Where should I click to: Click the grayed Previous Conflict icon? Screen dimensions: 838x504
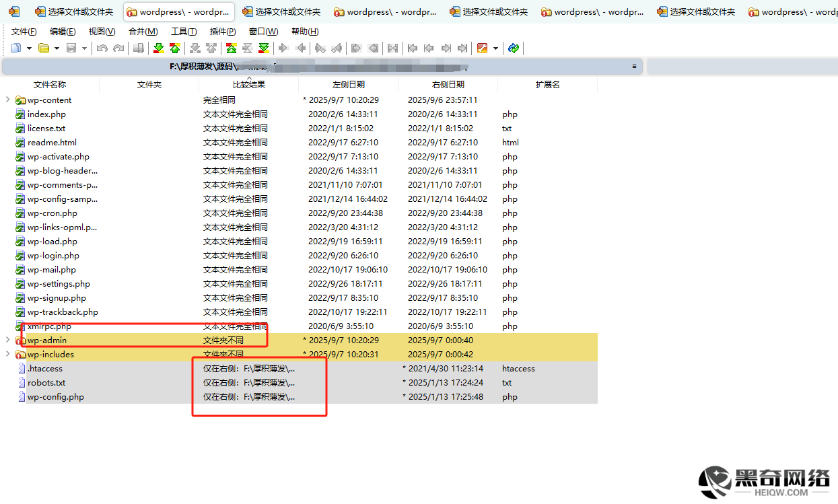point(211,48)
